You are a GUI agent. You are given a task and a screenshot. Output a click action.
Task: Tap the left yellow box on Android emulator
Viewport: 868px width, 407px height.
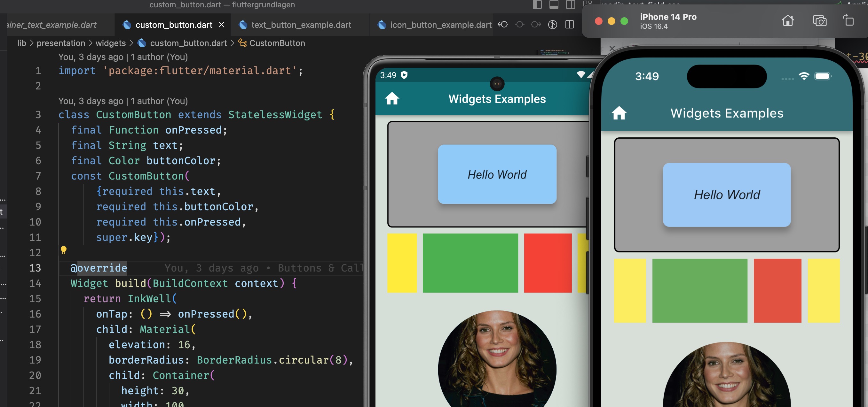(x=402, y=263)
